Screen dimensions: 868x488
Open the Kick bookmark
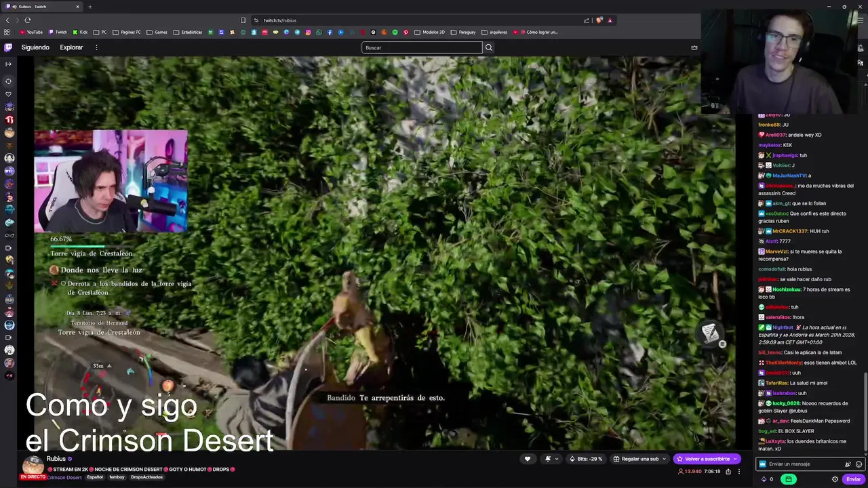point(80,32)
